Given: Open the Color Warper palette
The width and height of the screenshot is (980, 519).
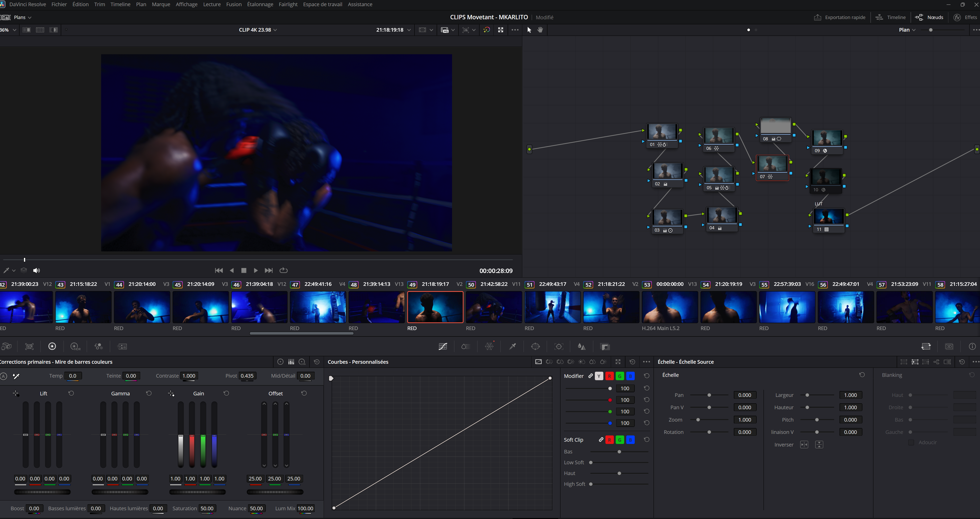Looking at the screenshot, I should (x=489, y=346).
